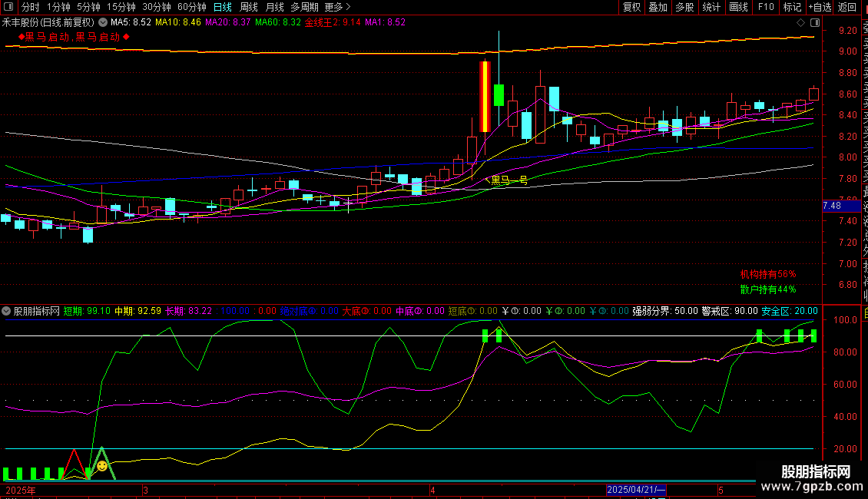Click the red-yellow highlighted candlestick
868x499 pixels.
coord(485,96)
